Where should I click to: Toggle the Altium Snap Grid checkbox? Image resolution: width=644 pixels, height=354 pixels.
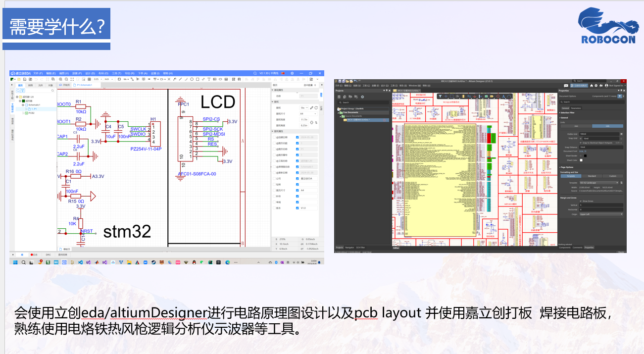(x=581, y=138)
